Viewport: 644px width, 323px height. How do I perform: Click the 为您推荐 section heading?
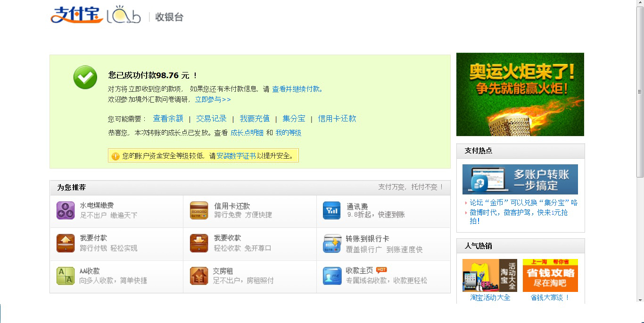pos(72,187)
